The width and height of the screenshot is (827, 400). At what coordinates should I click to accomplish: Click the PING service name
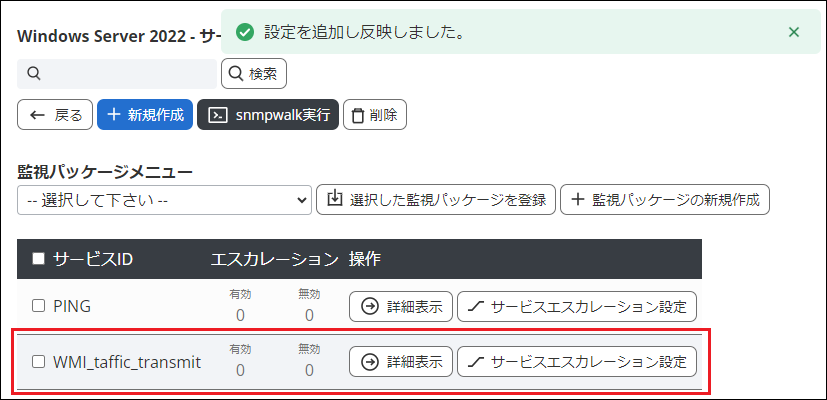tap(72, 306)
